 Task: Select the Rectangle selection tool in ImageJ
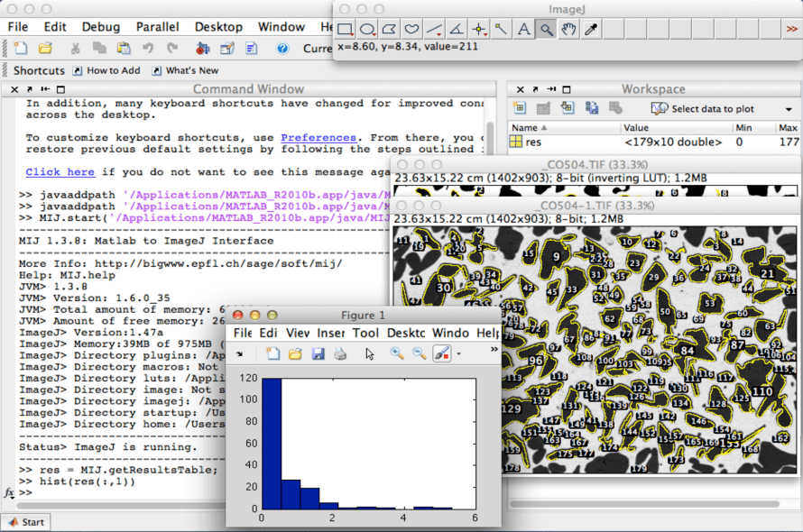click(x=345, y=30)
